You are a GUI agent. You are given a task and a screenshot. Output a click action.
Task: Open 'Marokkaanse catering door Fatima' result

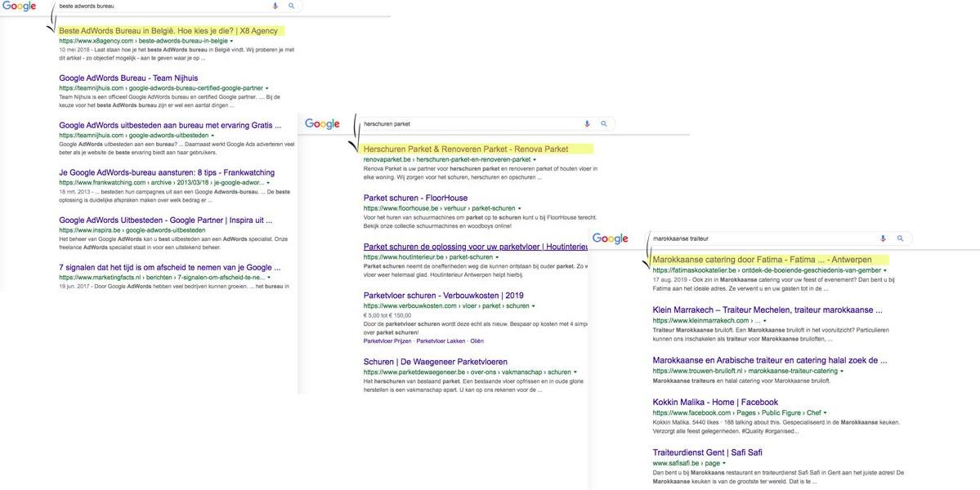762,259
